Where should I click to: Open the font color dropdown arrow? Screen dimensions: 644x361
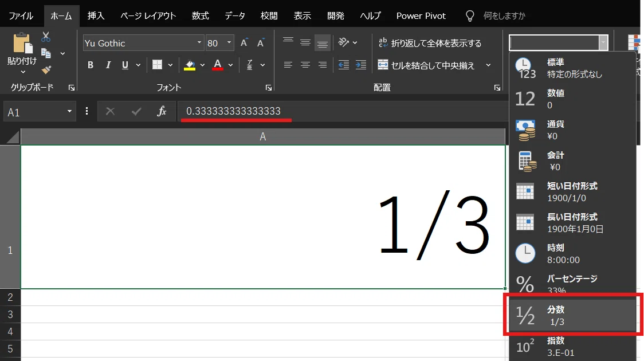coord(230,65)
